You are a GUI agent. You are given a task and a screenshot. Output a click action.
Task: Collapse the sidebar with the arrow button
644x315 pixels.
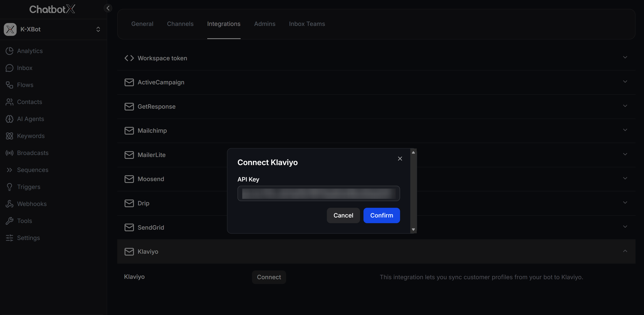(x=108, y=8)
